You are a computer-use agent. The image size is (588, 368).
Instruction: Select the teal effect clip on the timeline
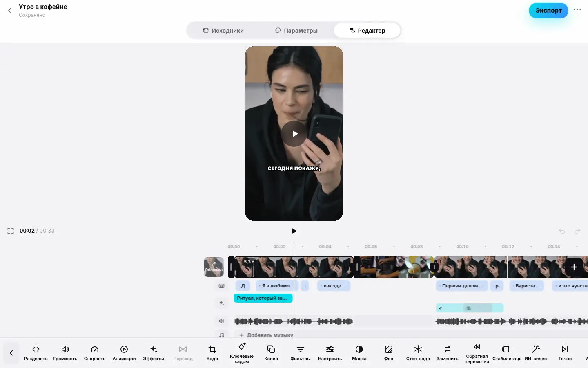pyautogui.click(x=470, y=308)
